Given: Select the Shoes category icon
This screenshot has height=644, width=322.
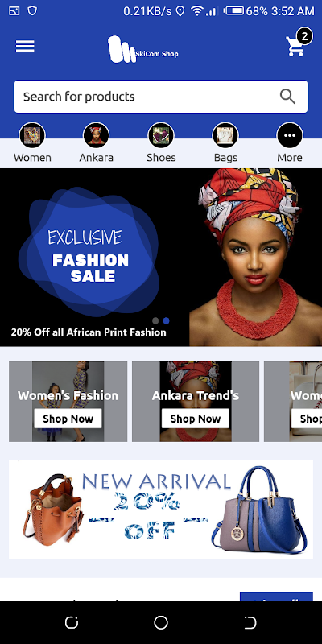Looking at the screenshot, I should tap(161, 135).
